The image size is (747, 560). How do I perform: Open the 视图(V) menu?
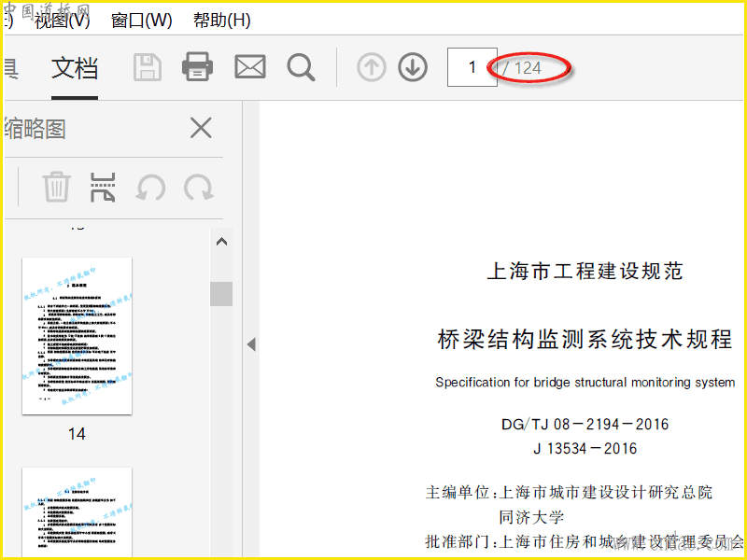(62, 21)
